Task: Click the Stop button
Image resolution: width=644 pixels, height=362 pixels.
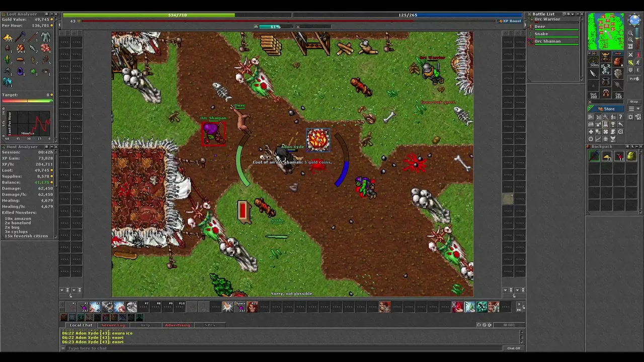Action: pos(634,102)
